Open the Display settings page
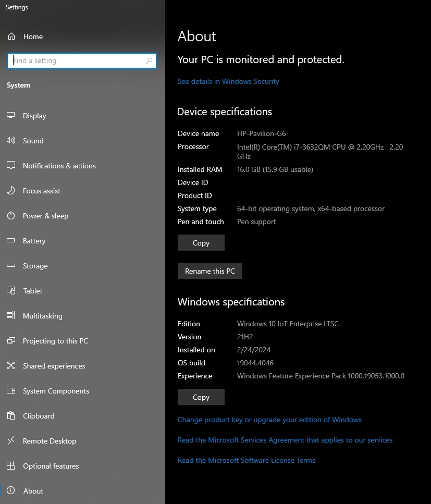Image resolution: width=431 pixels, height=504 pixels. (34, 116)
